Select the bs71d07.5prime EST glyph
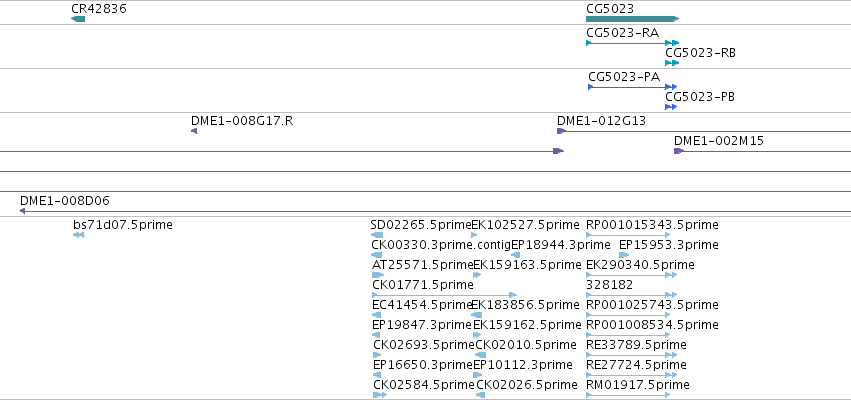 click(x=79, y=235)
